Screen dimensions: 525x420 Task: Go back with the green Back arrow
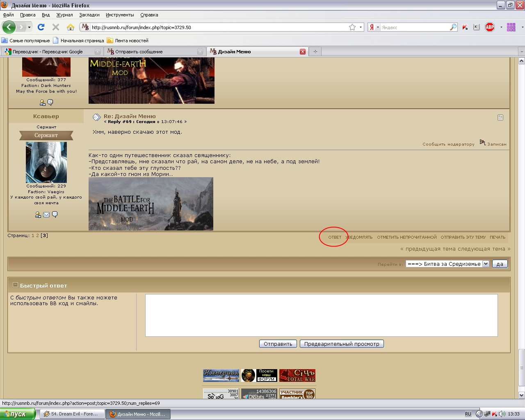point(9,27)
